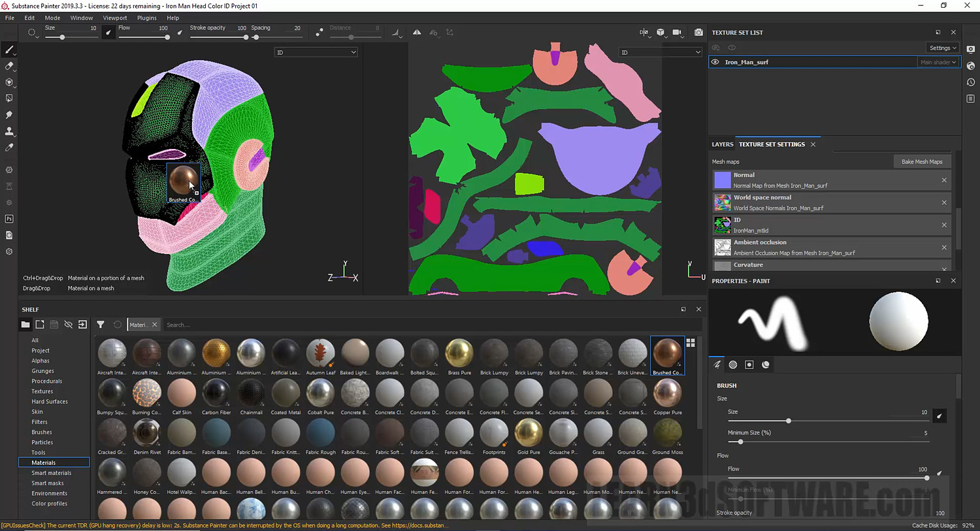Toggle Flow pressure in Brush properties

(939, 473)
